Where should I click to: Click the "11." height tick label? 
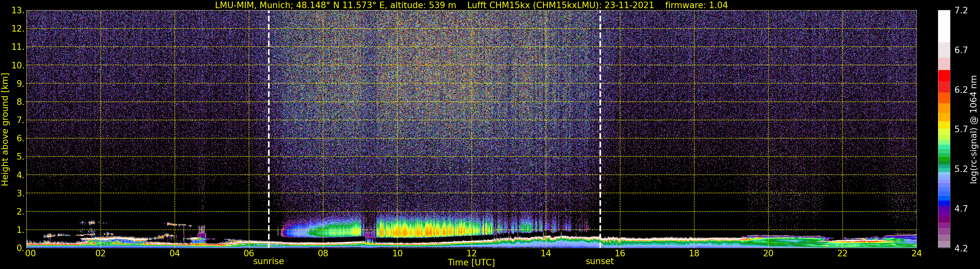click(x=18, y=47)
